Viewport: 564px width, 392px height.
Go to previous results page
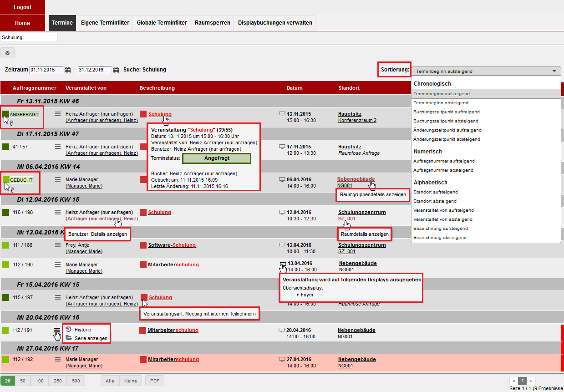[514, 381]
